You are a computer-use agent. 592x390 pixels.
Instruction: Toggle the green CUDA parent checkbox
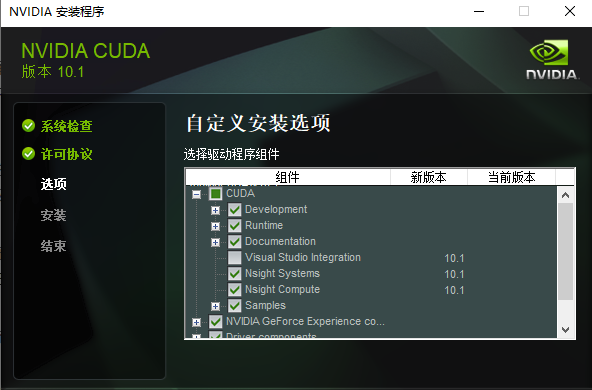(x=216, y=194)
